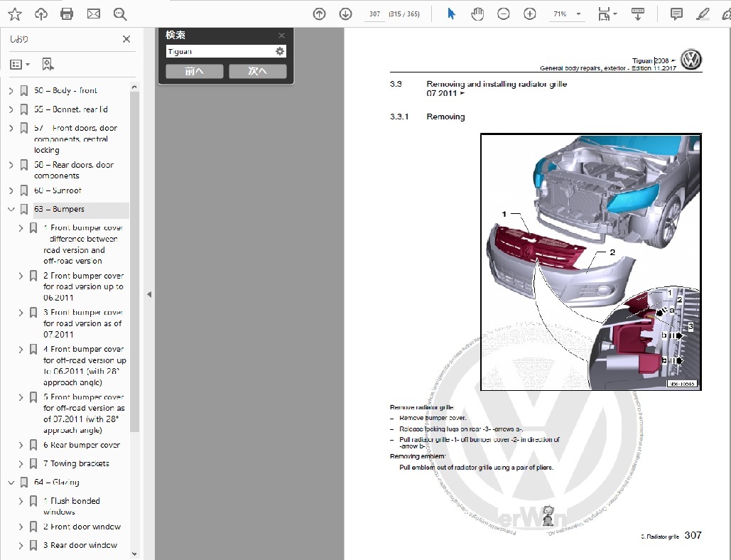Viewport: 731px width, 560px height.
Task: Select the highlighter pen tool
Action: pos(703,14)
